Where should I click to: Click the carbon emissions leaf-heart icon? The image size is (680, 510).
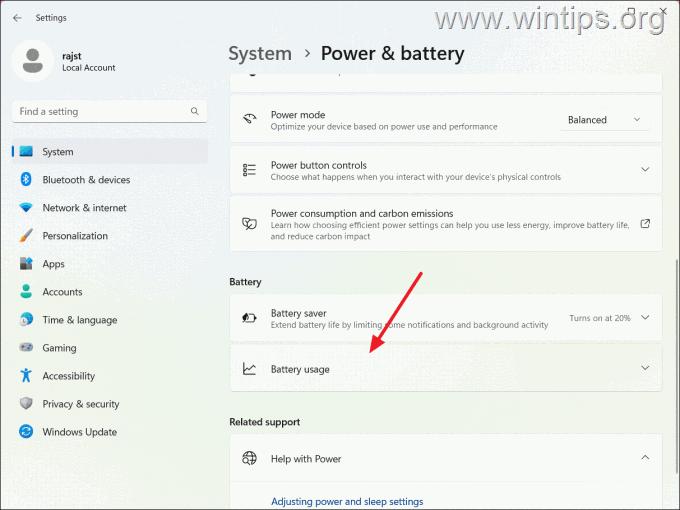click(x=249, y=224)
